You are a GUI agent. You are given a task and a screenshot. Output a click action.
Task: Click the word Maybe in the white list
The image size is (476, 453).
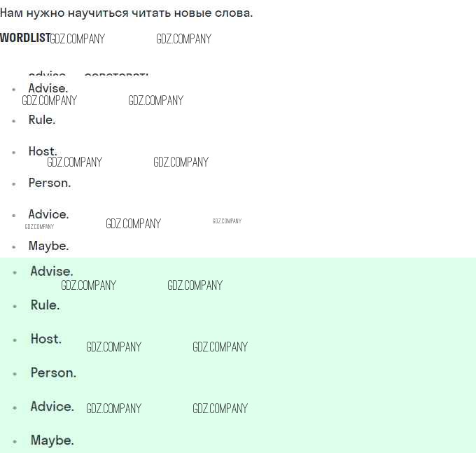tap(48, 246)
